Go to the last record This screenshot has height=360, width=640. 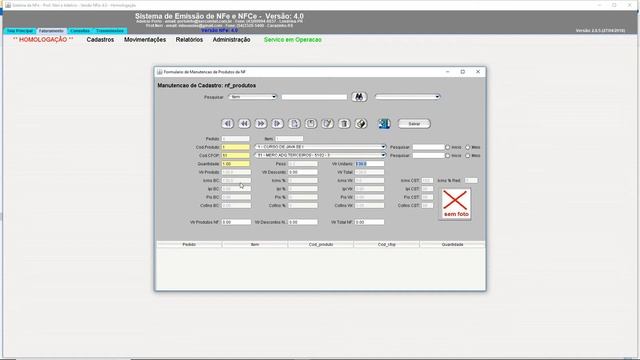coord(278,124)
